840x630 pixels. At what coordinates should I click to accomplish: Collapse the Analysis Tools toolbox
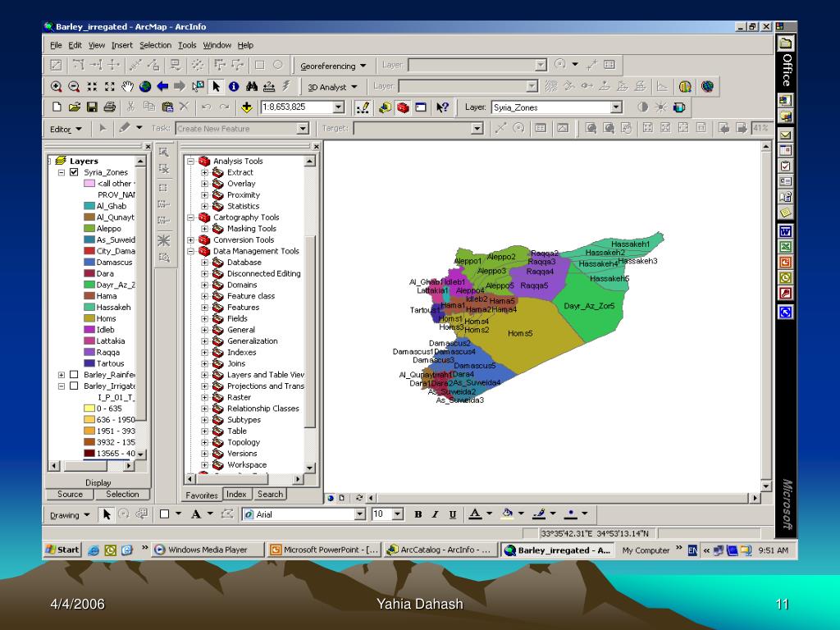(x=190, y=161)
